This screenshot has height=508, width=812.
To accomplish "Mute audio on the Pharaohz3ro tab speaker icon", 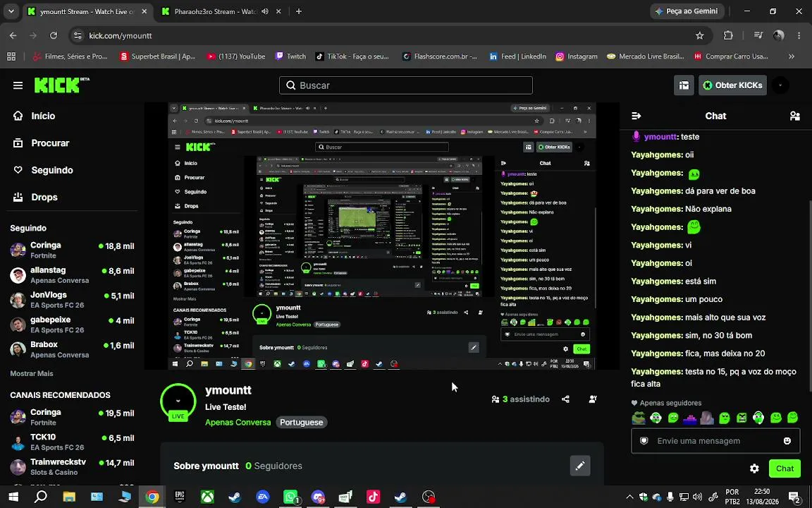I will [x=265, y=11].
